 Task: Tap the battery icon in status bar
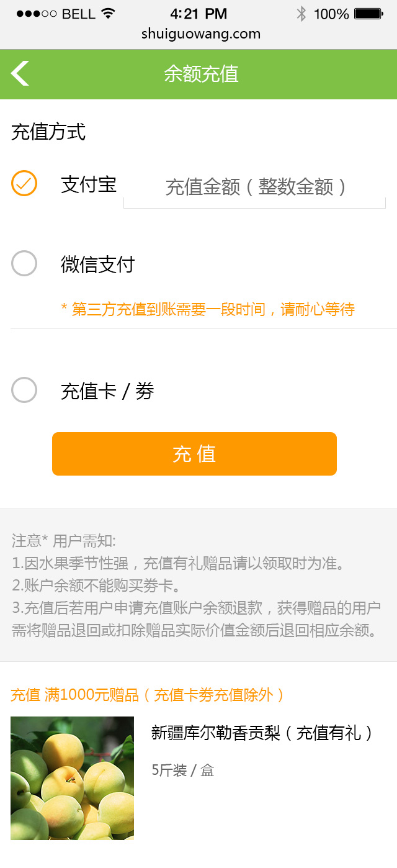click(368, 14)
